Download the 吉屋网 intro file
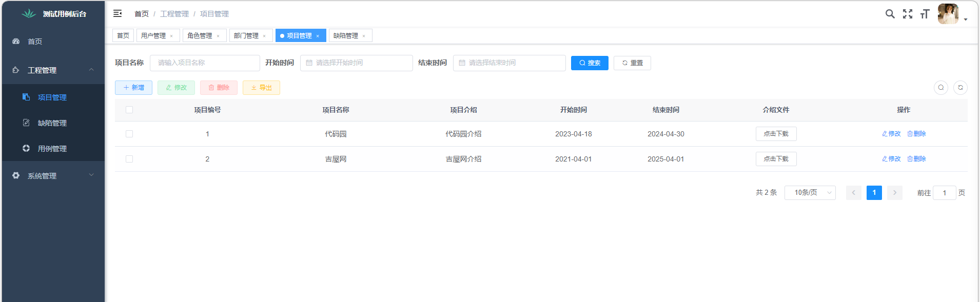 click(776, 159)
